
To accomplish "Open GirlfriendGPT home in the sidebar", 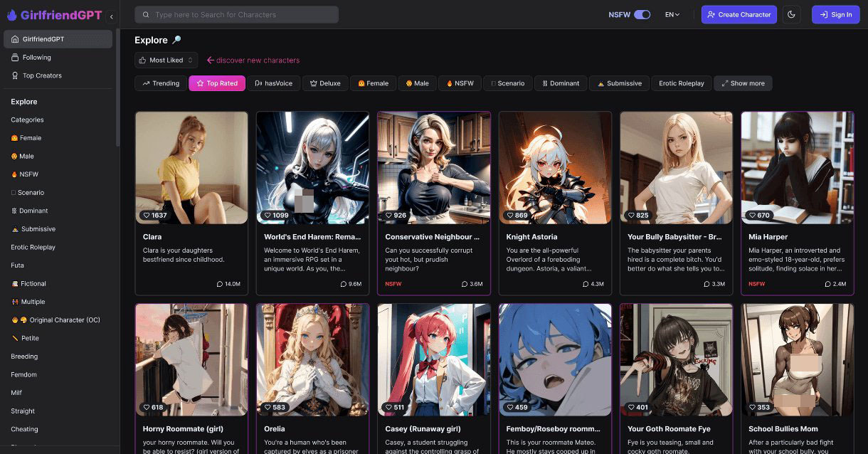I will (x=43, y=39).
